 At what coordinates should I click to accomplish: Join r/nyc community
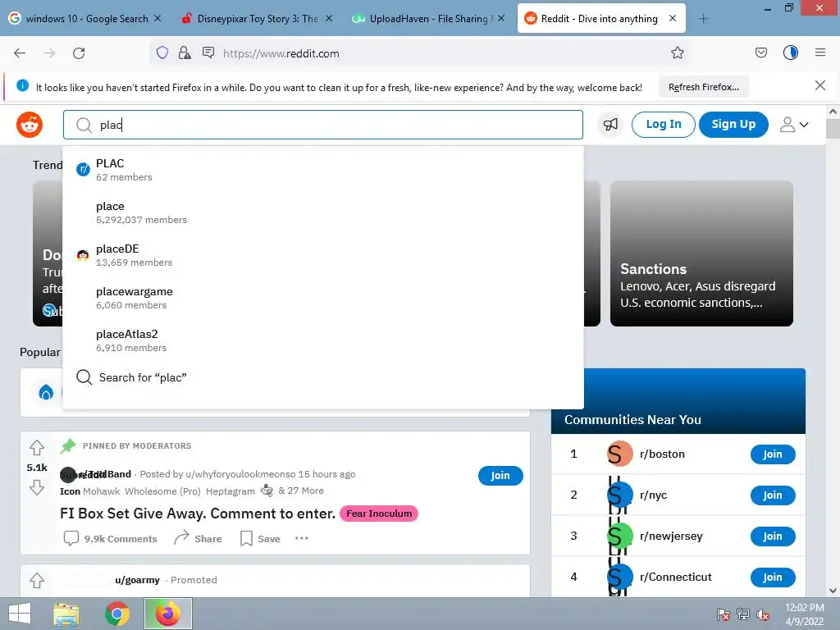(x=773, y=495)
